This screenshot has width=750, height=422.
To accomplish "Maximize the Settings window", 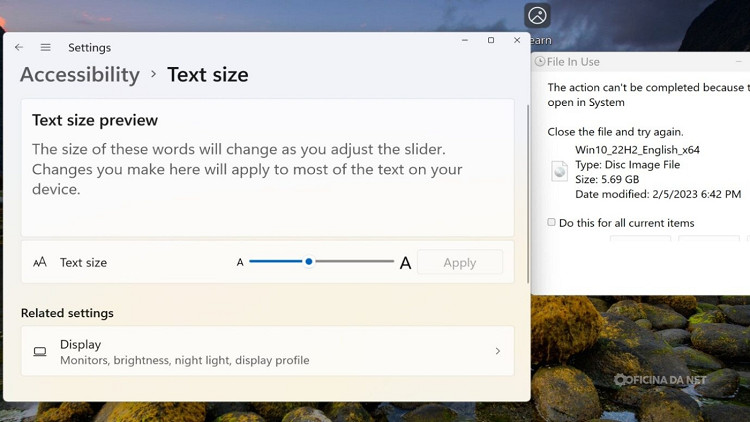I will click(491, 40).
